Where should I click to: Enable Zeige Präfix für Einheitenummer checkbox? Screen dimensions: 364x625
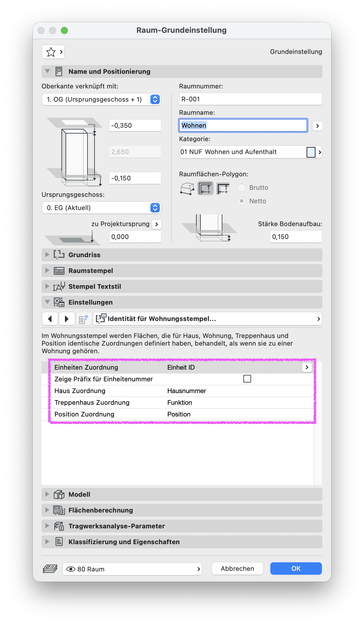pyautogui.click(x=247, y=379)
